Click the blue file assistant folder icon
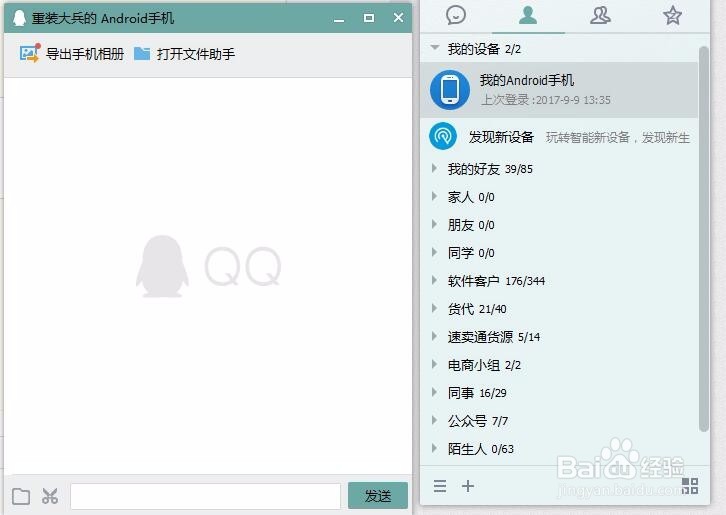 [x=142, y=54]
